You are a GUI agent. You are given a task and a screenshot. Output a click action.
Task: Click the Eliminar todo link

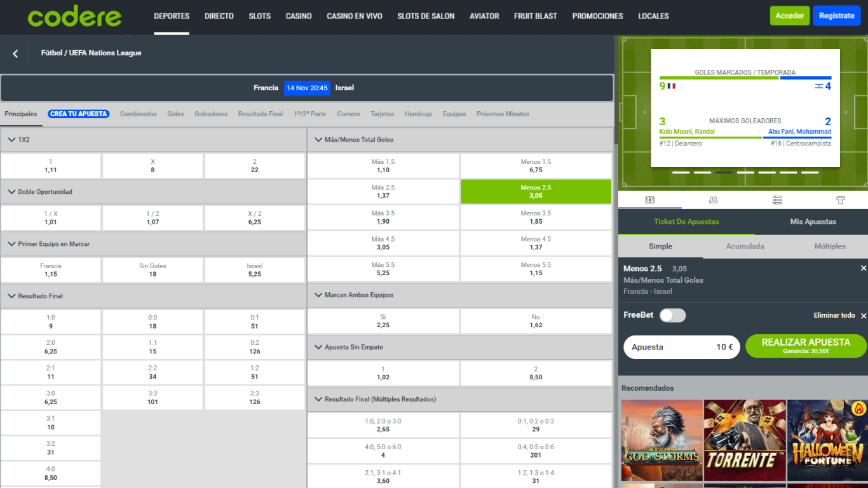click(834, 316)
